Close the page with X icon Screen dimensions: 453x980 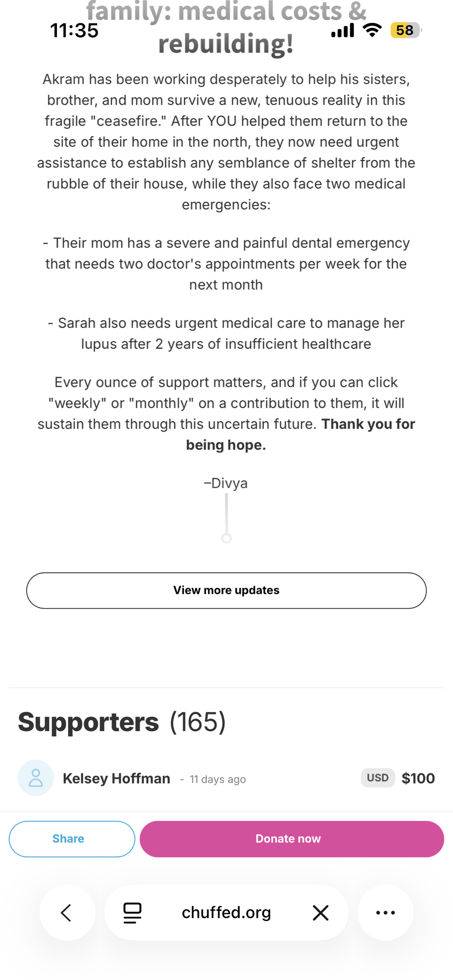321,912
